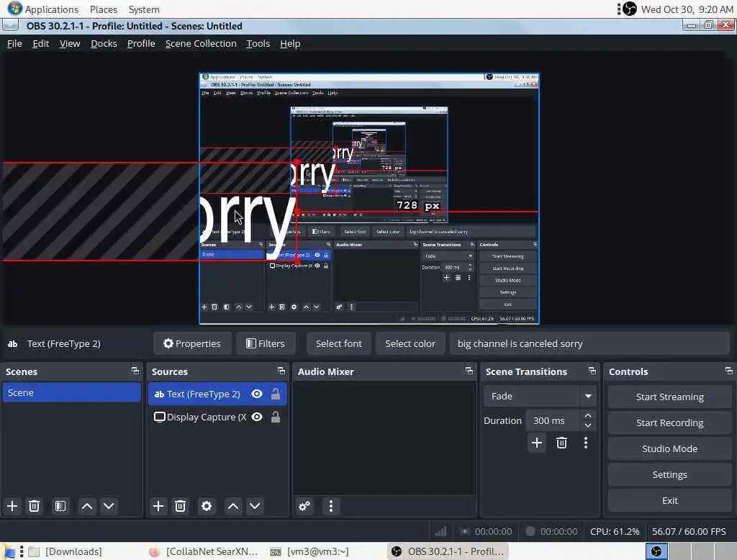Move source up arrow in Sources dock
This screenshot has width=737, height=560.
tap(233, 507)
